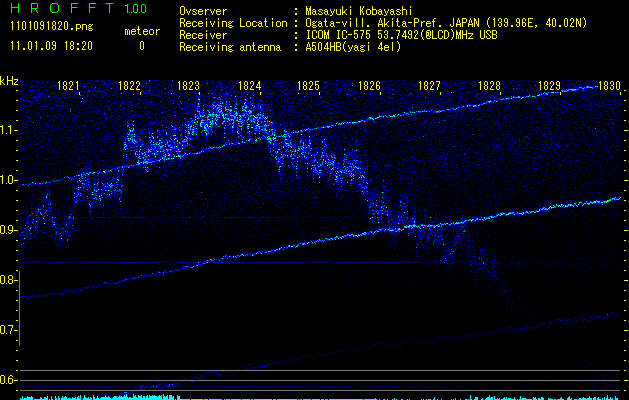Select the version number 1.00
The height and width of the screenshot is (400, 629).
[x=135, y=8]
